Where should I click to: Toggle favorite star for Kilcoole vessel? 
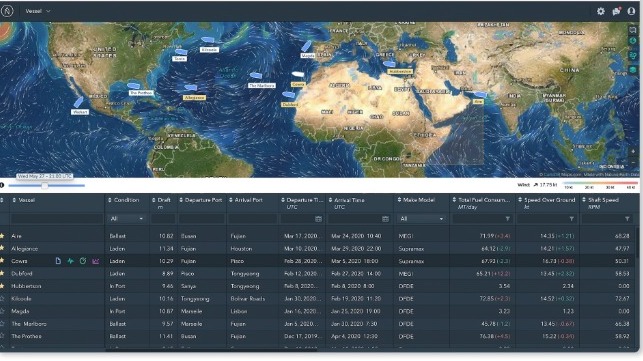coord(2,299)
